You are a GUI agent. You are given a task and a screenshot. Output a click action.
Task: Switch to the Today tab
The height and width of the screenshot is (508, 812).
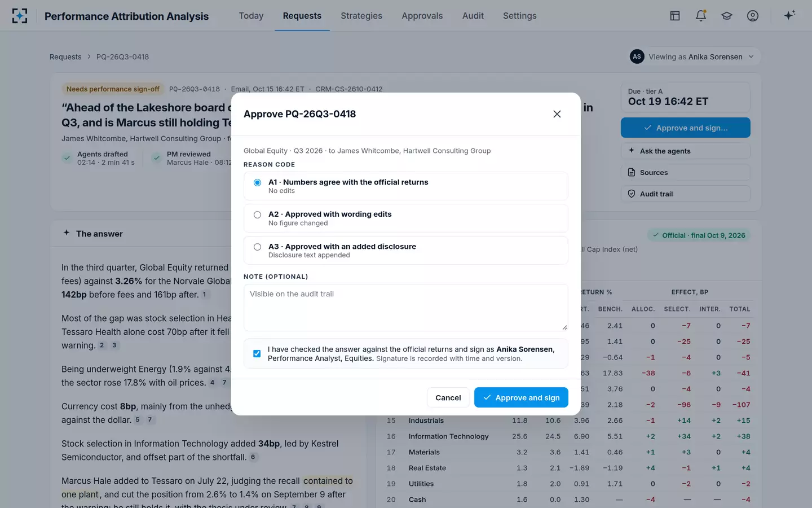point(251,16)
